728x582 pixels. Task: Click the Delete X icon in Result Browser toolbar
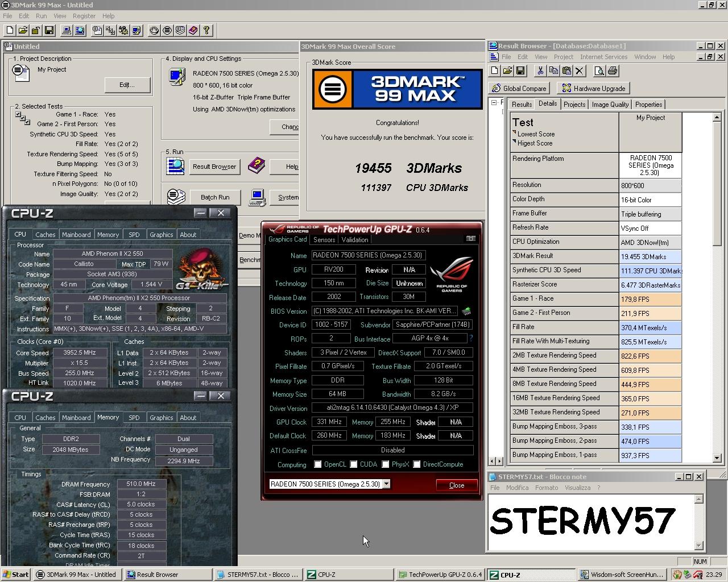click(x=580, y=70)
